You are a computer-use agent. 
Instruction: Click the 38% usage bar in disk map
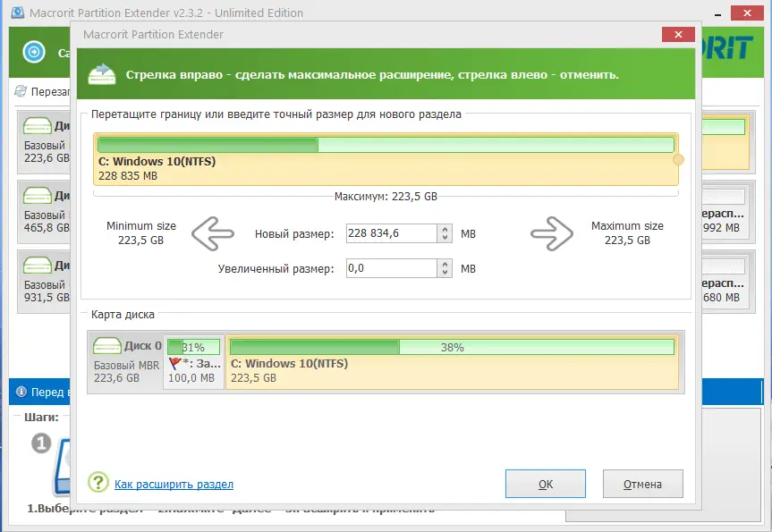(x=452, y=347)
